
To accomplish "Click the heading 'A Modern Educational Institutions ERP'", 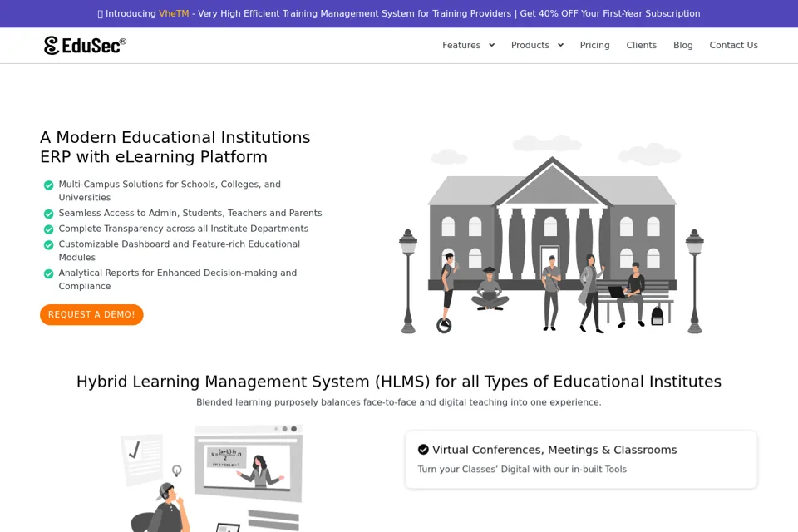I will (175, 147).
